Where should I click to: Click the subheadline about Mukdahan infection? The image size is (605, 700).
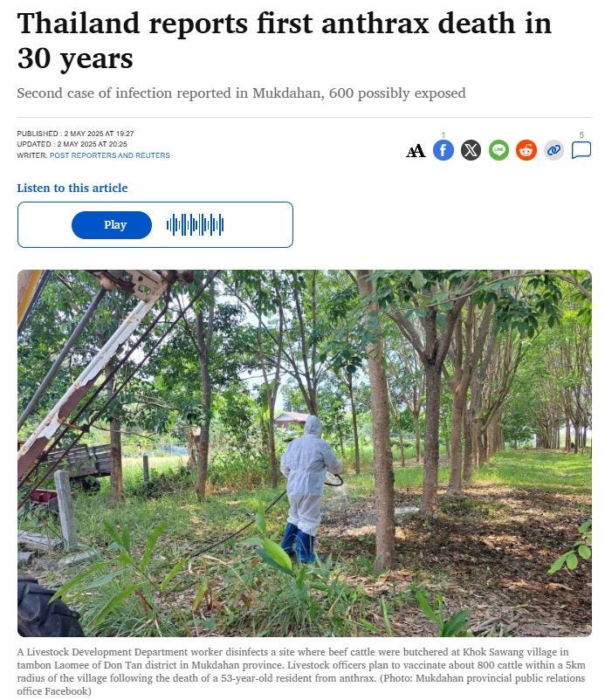tap(241, 93)
